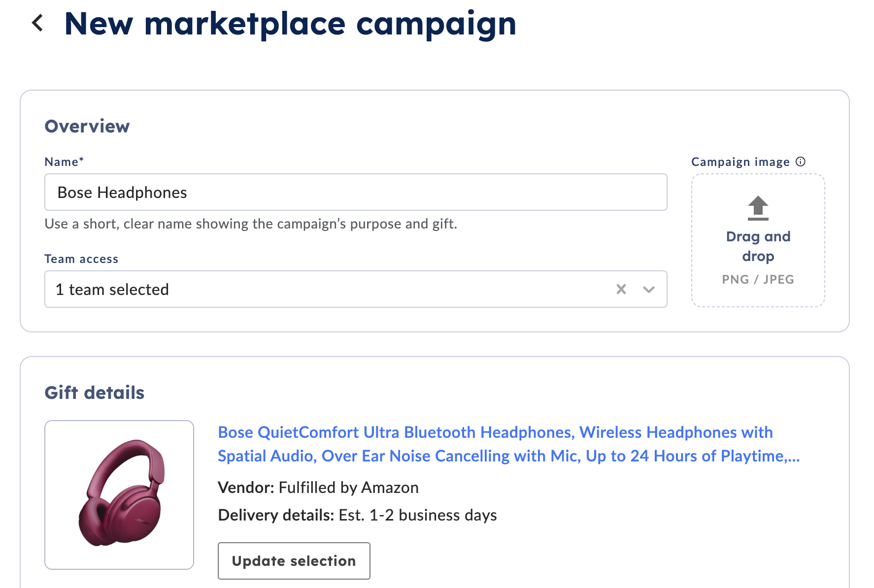Screen dimensions: 874x588
Task: Click the 'Vendor: Fulfilled by Amazon' text
Action: click(x=318, y=488)
